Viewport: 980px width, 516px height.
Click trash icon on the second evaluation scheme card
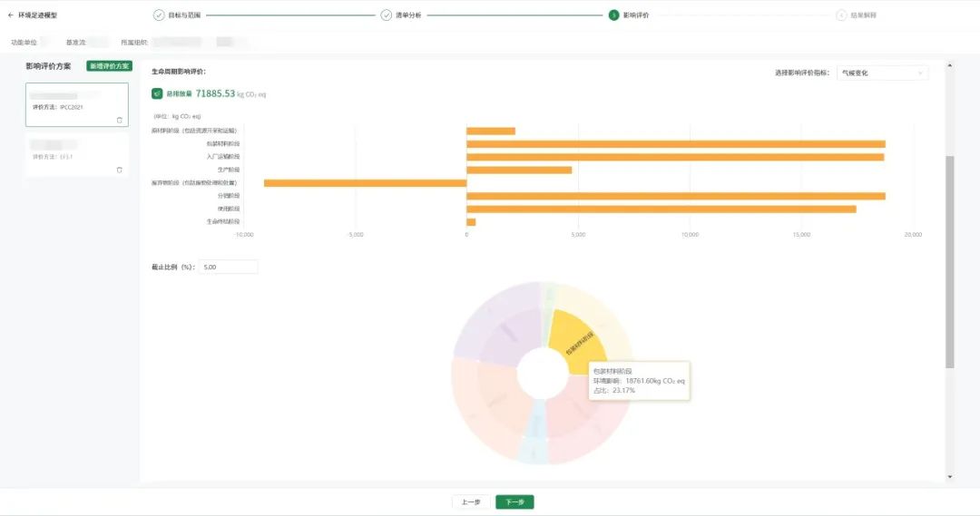pos(119,170)
